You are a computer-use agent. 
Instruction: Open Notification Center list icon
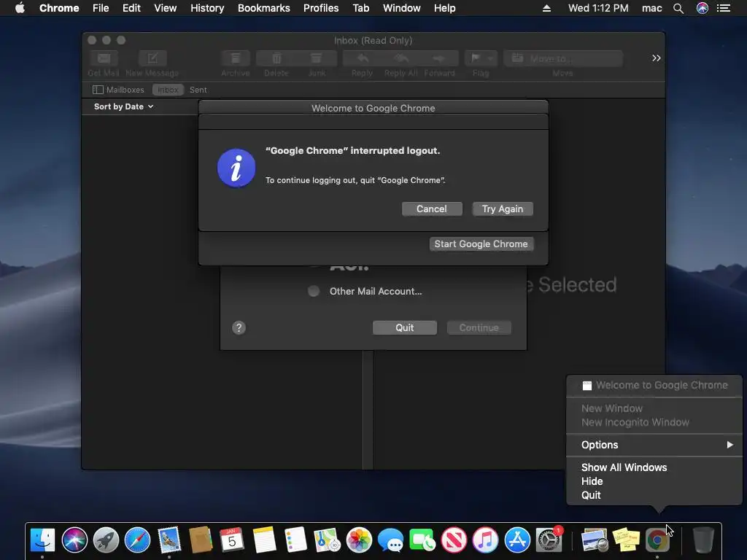724,8
